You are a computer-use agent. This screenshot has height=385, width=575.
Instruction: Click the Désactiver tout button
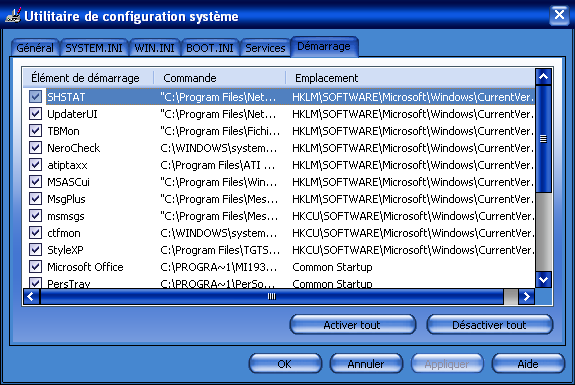click(x=490, y=325)
